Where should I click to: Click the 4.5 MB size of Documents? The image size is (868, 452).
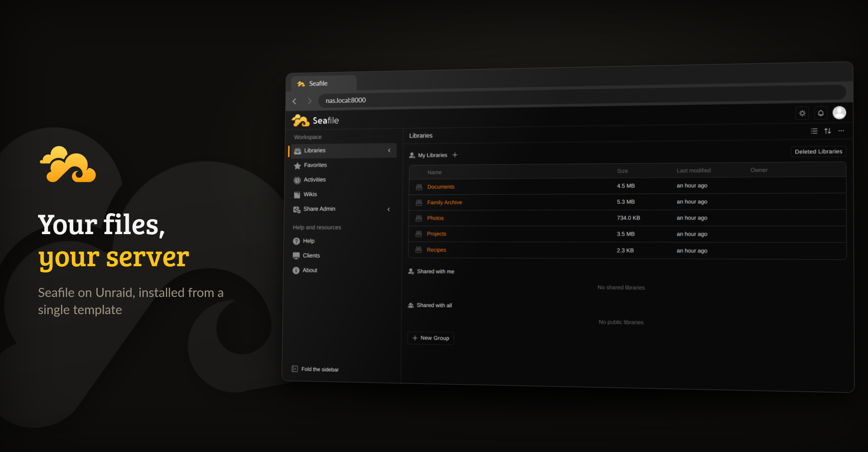coord(626,186)
